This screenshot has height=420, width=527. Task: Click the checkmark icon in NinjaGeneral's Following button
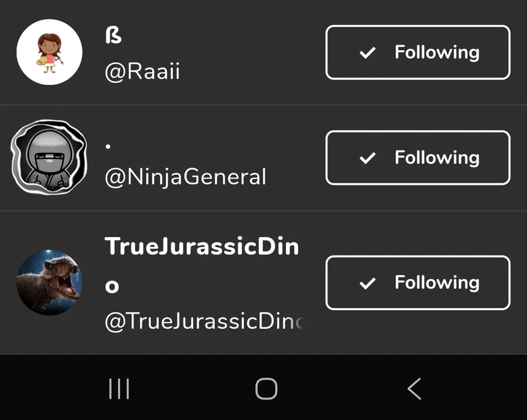367,158
